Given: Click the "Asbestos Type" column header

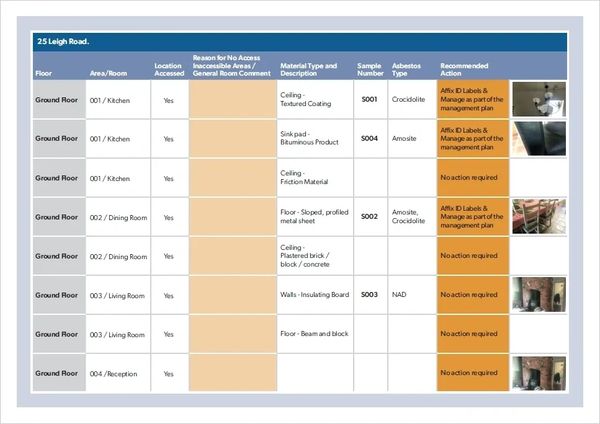Looking at the screenshot, I should 406,69.
